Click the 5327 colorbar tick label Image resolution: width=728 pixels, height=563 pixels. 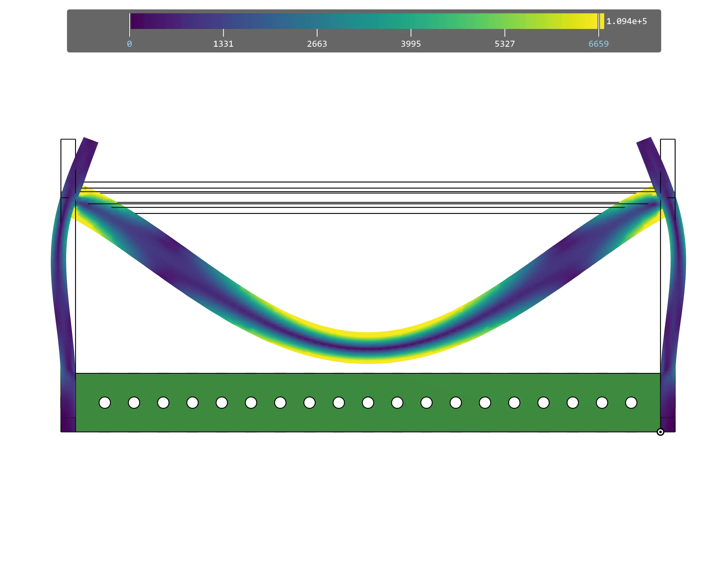pyautogui.click(x=504, y=44)
